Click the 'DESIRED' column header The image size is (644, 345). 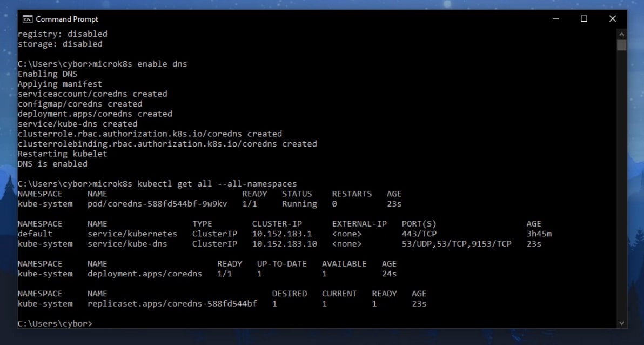[x=290, y=294]
